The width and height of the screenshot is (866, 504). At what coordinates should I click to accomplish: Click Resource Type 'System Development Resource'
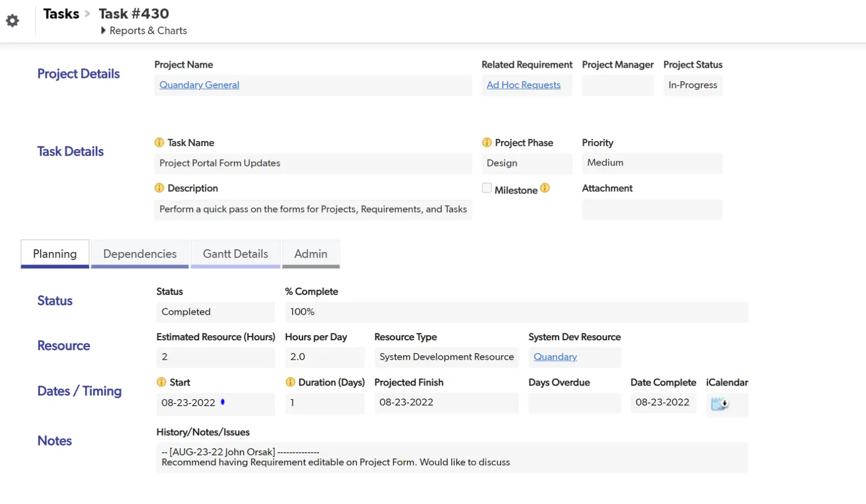[x=447, y=357]
